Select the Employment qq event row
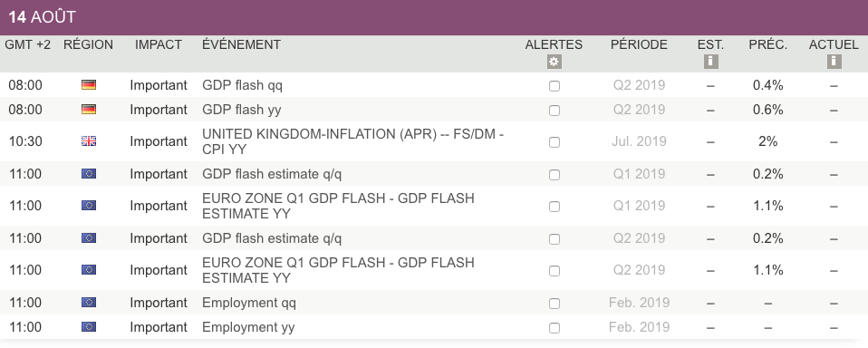This screenshot has width=868, height=348. [x=434, y=303]
